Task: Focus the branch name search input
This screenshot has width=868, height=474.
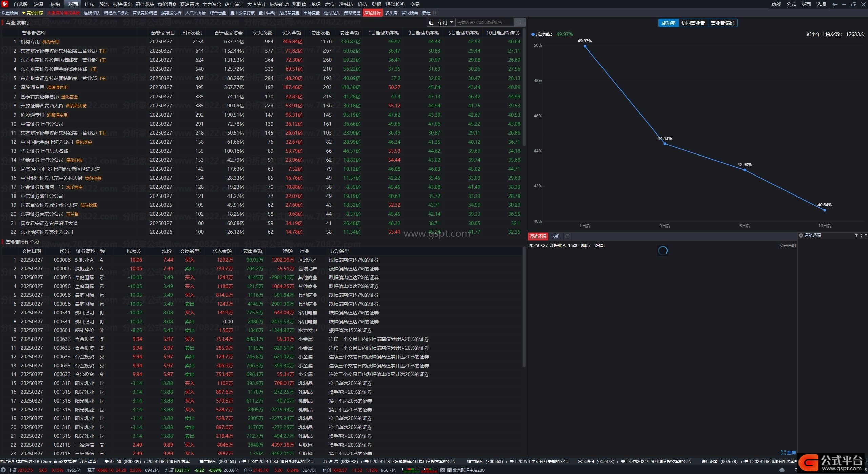Action: coord(484,23)
